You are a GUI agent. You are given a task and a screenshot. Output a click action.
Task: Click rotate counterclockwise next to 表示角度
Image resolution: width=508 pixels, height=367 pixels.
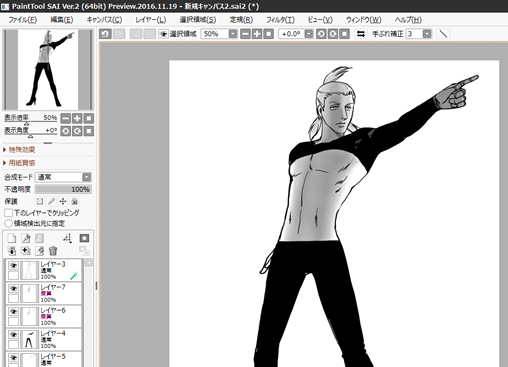point(66,131)
